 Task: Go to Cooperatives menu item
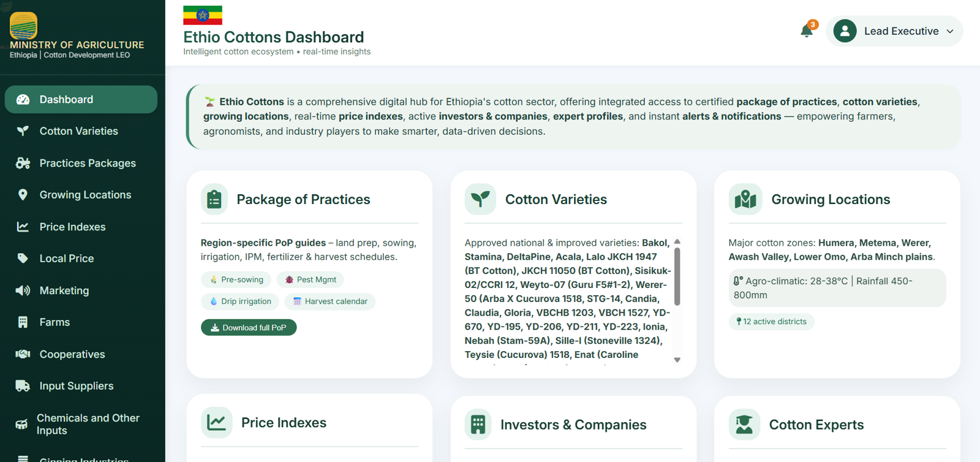coord(81,354)
